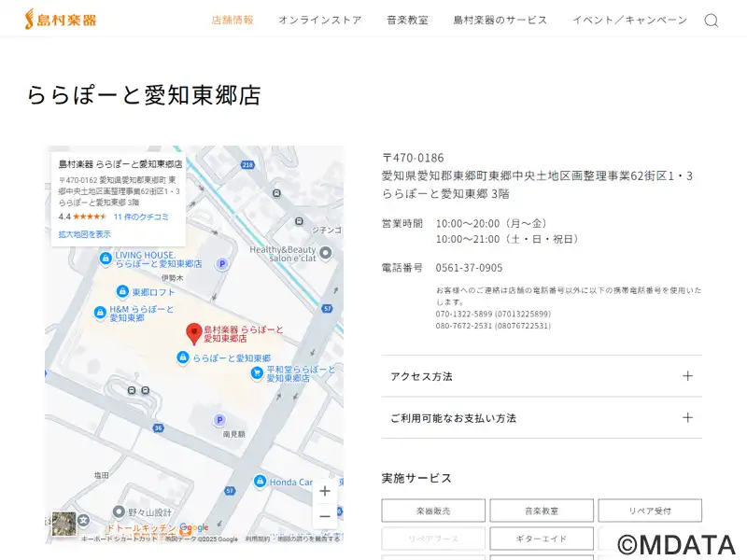Click the 4.4 star rating in map card

[82, 217]
